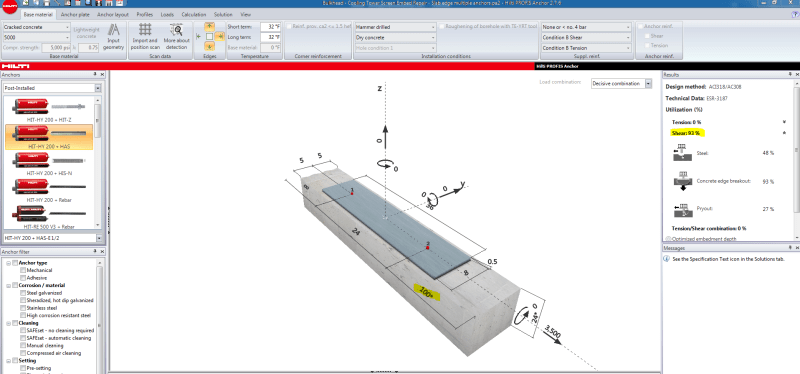The width and height of the screenshot is (800, 374).
Task: Switch to the Solution tab
Action: pos(223,15)
